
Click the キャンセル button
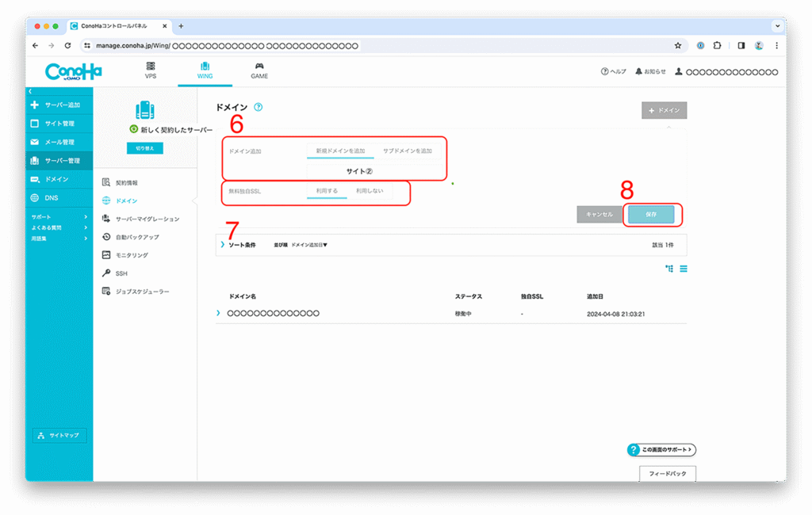(599, 214)
